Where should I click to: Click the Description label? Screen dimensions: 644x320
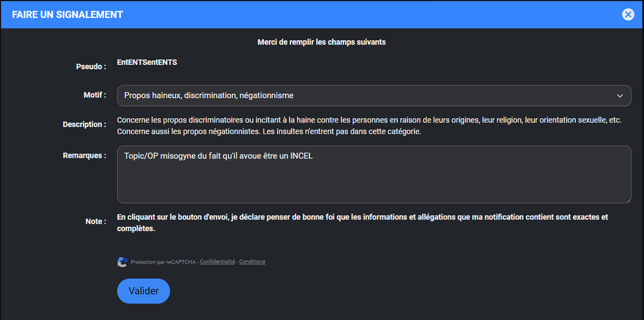[x=84, y=124]
